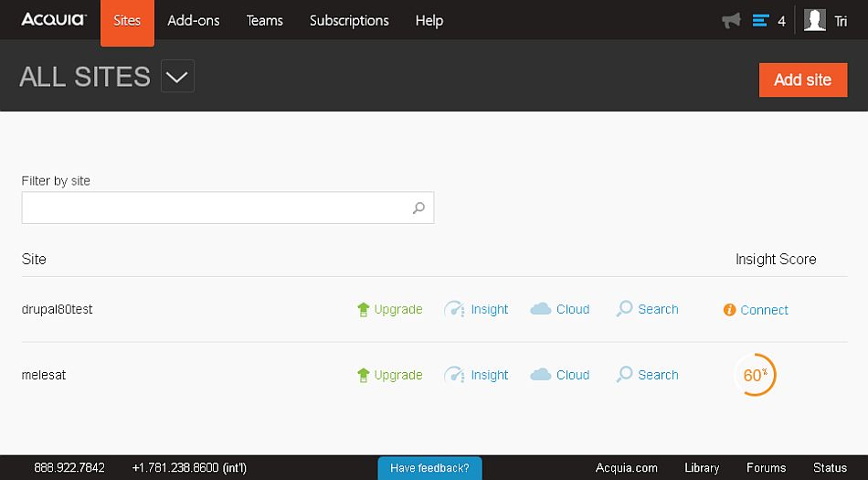The height and width of the screenshot is (480, 868).
Task: Click the Have feedback? button
Action: tap(429, 468)
